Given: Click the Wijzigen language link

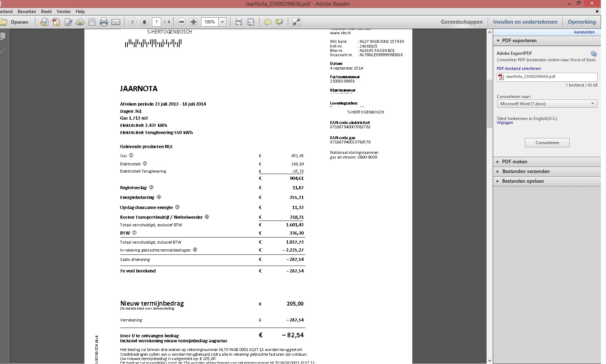Looking at the screenshot, I should coord(504,123).
